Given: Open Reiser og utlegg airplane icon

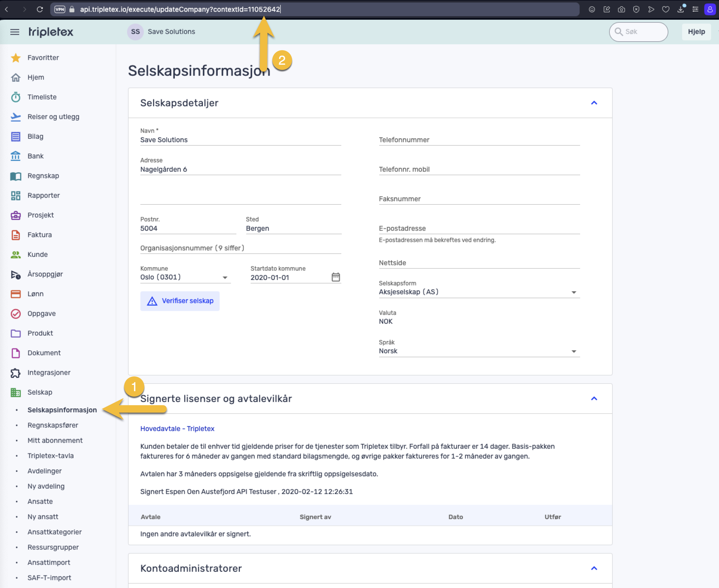Looking at the screenshot, I should pos(16,117).
